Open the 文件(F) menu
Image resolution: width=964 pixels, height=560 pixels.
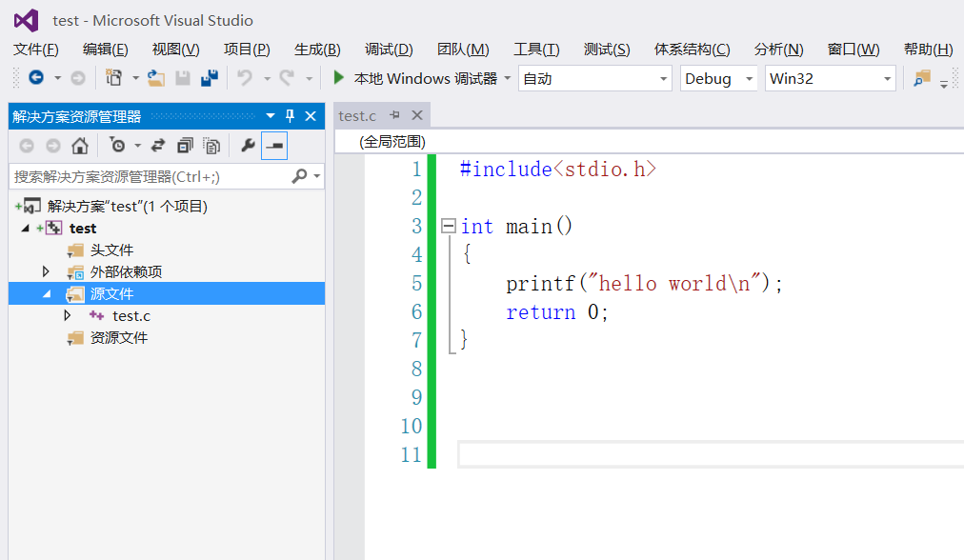(x=35, y=50)
